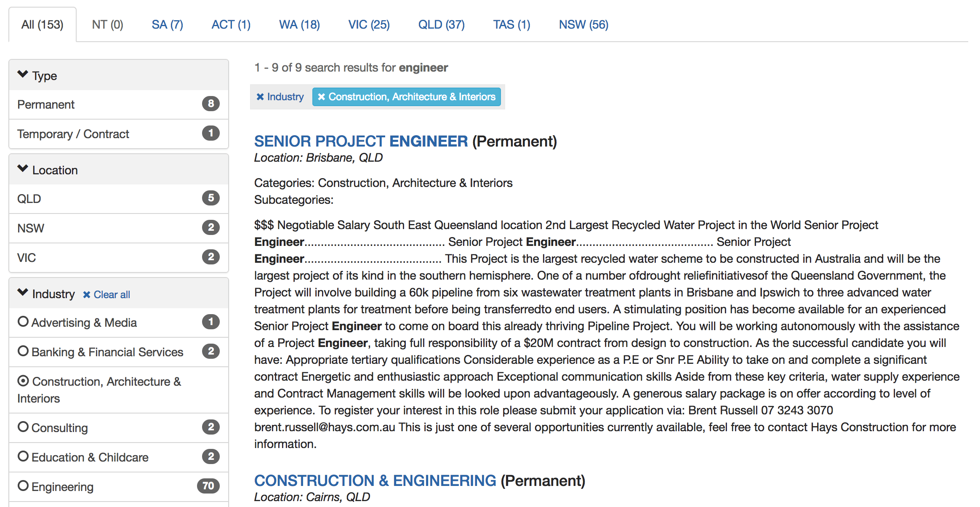Expand the Industry filter section
Image resolution: width=980 pixels, height=507 pixels.
[45, 294]
